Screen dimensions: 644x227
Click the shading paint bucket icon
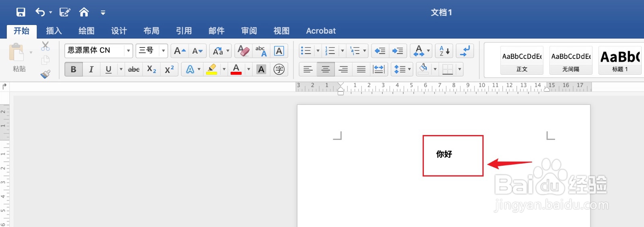pyautogui.click(x=423, y=69)
